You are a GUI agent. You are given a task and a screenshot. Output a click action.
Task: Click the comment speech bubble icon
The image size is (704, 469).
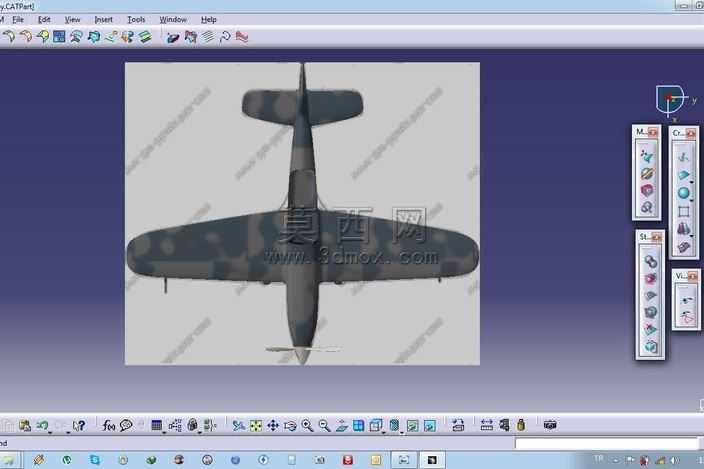pyautogui.click(x=126, y=425)
